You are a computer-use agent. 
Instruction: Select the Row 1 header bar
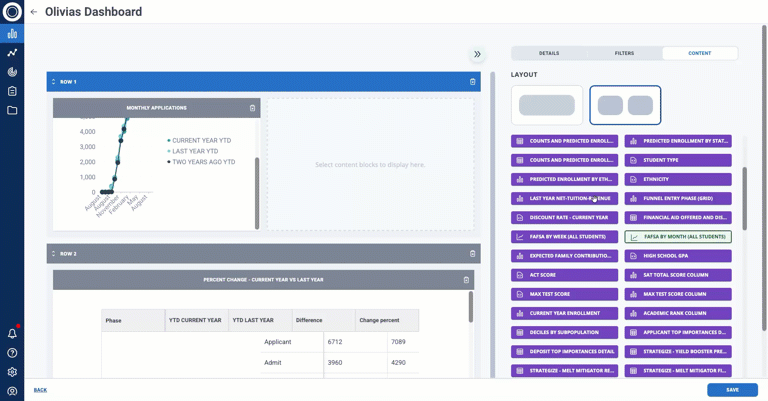click(x=264, y=82)
